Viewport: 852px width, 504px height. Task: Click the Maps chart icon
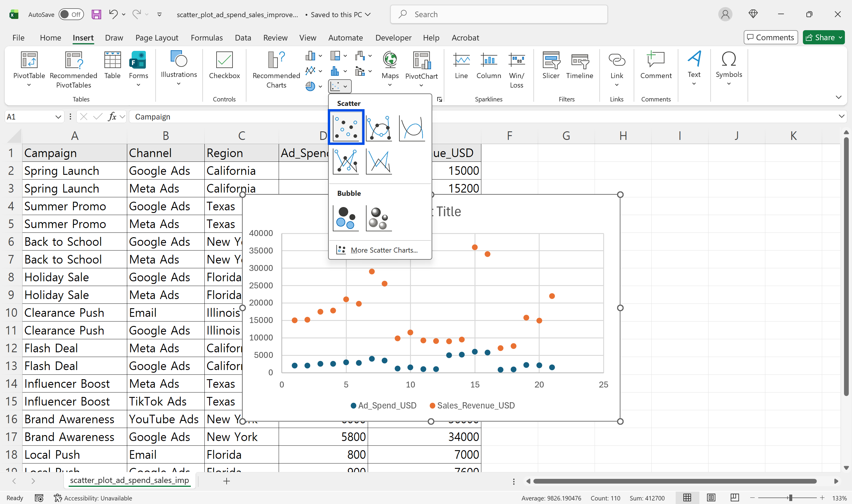(x=390, y=60)
